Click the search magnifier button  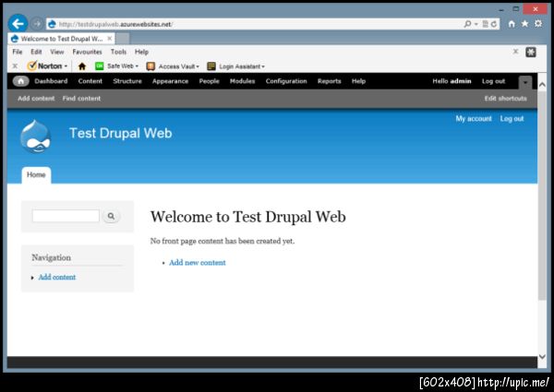(111, 216)
